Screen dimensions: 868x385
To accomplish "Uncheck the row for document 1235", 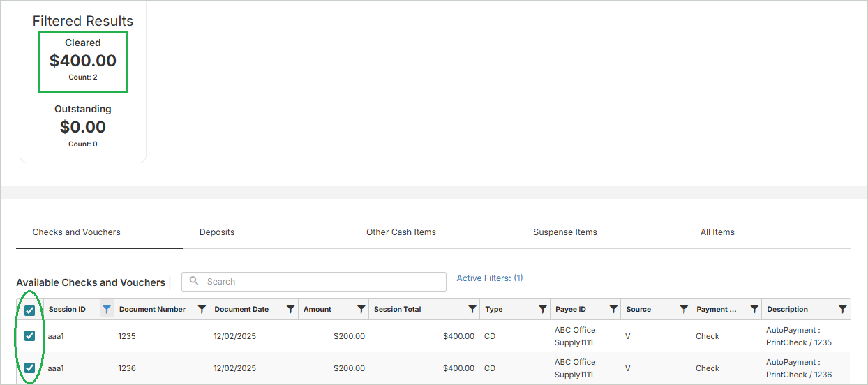I will pyautogui.click(x=30, y=336).
